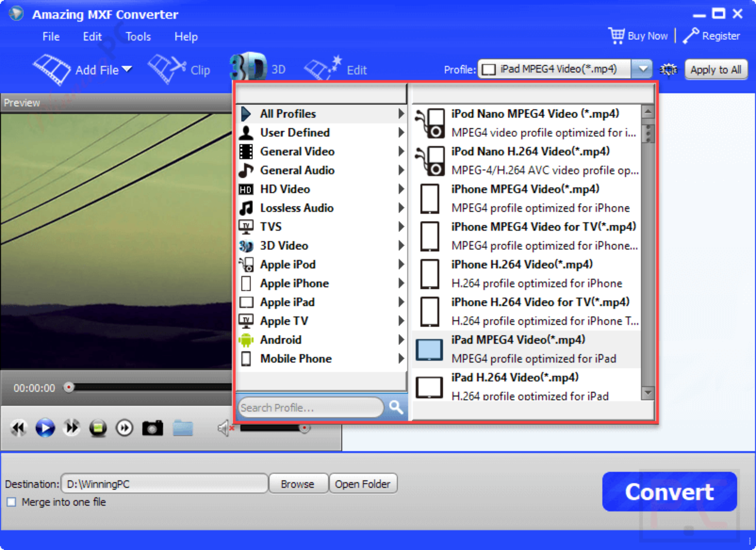Play the preview video
The width and height of the screenshot is (756, 550).
[45, 428]
